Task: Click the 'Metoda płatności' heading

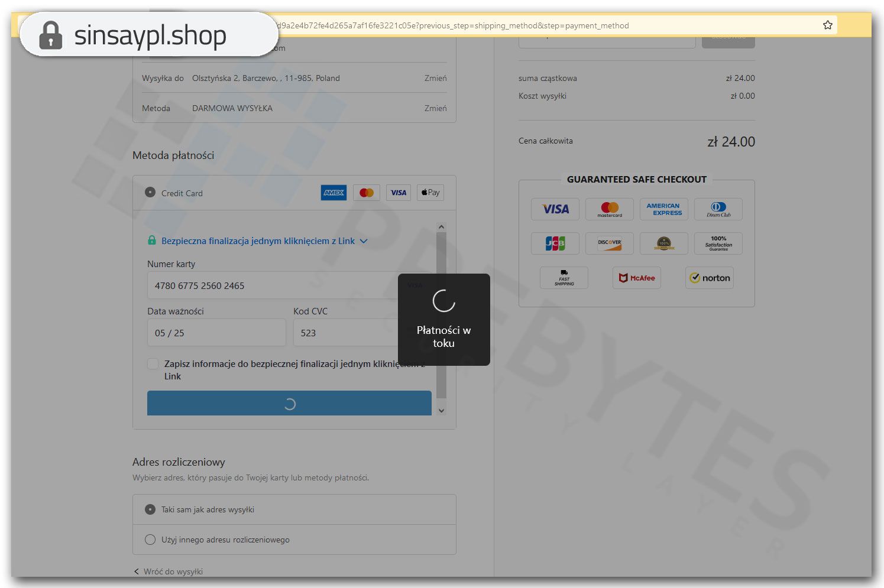Action: 173,155
